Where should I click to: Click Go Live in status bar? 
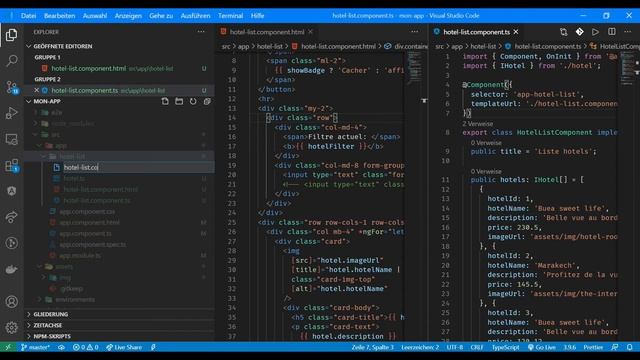(x=542, y=347)
